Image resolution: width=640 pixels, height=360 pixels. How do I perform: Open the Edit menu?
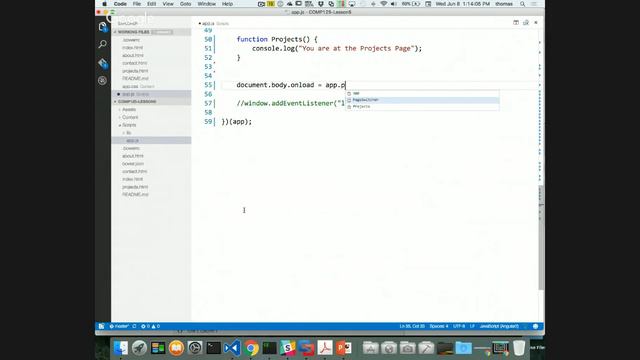pos(152,4)
